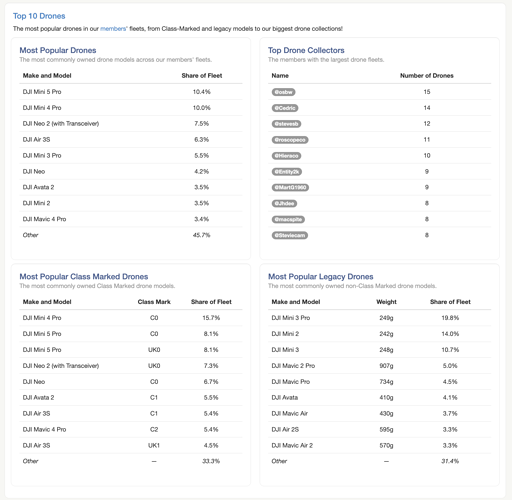
Task: Select the 734g weight cell
Action: (386, 382)
